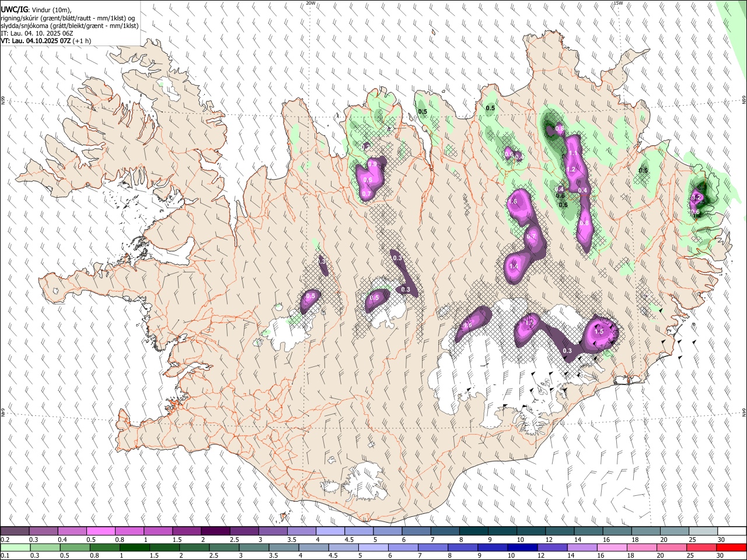Viewport: 747px width, 560px height.
Task: Click the 1.4 snowfall value on map
Action: [x=514, y=267]
